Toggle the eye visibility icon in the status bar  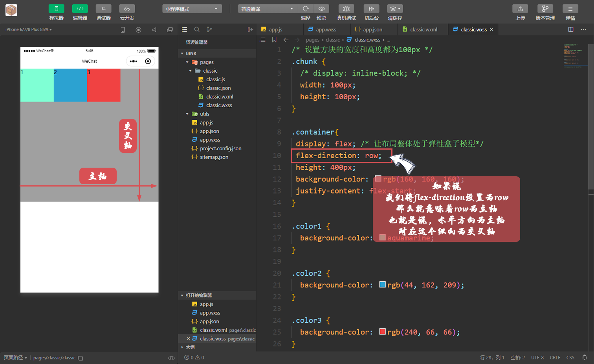coord(171,358)
